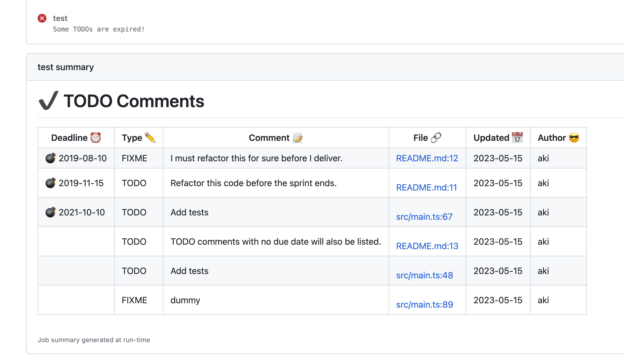Open src/main.ts:48 from the Add tests row
This screenshot has width=624, height=364.
click(424, 275)
